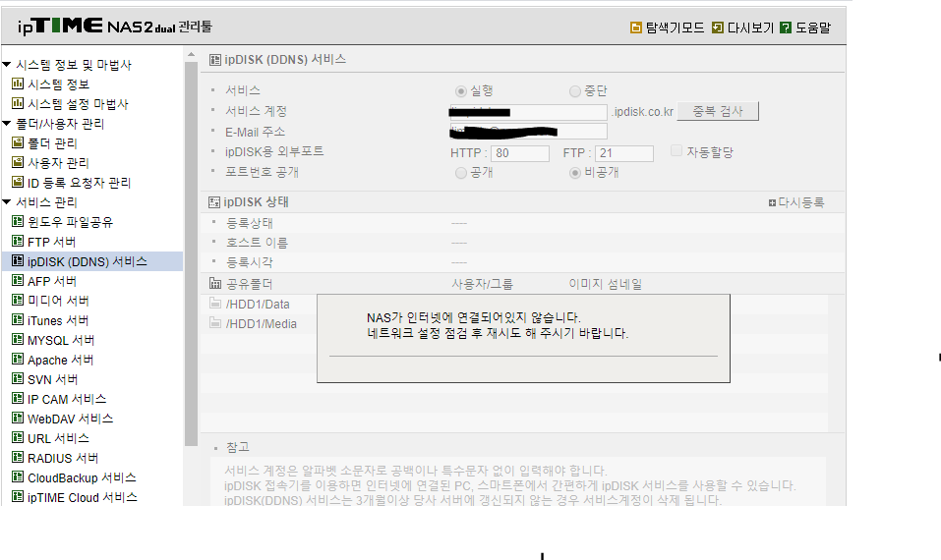The image size is (941, 560).
Task: Click the HTTP port input field
Action: tap(520, 153)
